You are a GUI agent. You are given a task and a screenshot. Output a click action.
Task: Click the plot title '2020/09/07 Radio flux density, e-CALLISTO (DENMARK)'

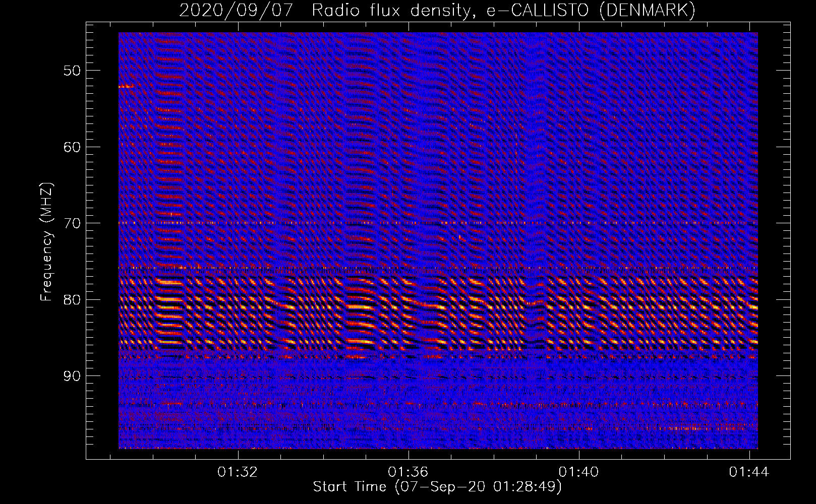[x=437, y=11]
